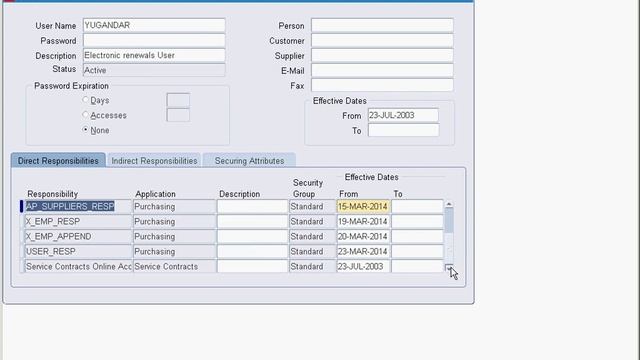Click the Person input field
Screen dimensions: 640x360
point(382,25)
